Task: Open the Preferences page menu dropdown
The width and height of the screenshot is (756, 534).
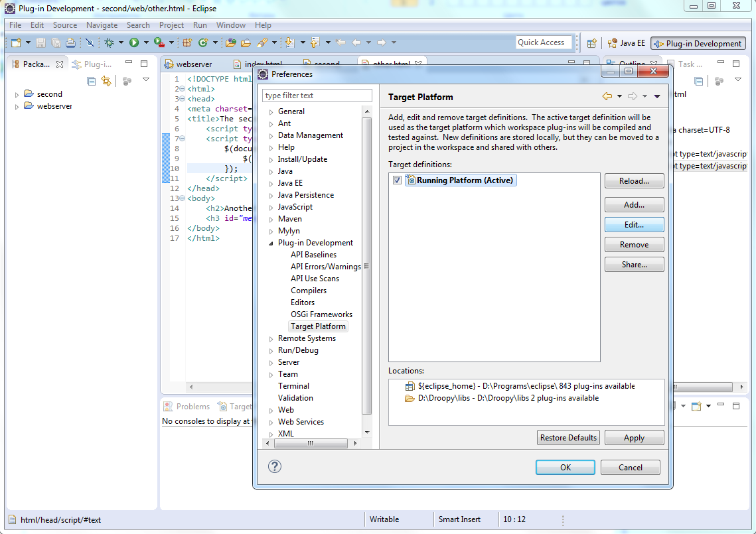Action: coord(656,96)
